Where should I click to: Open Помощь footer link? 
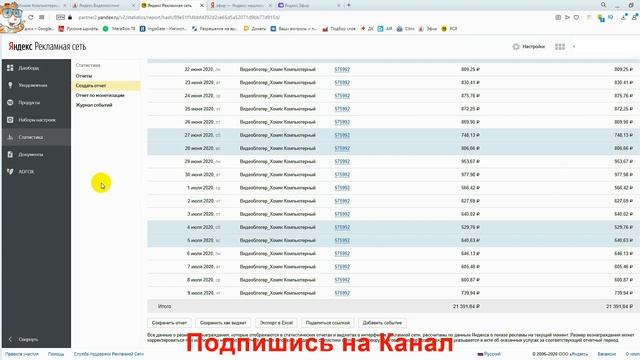coord(56,354)
